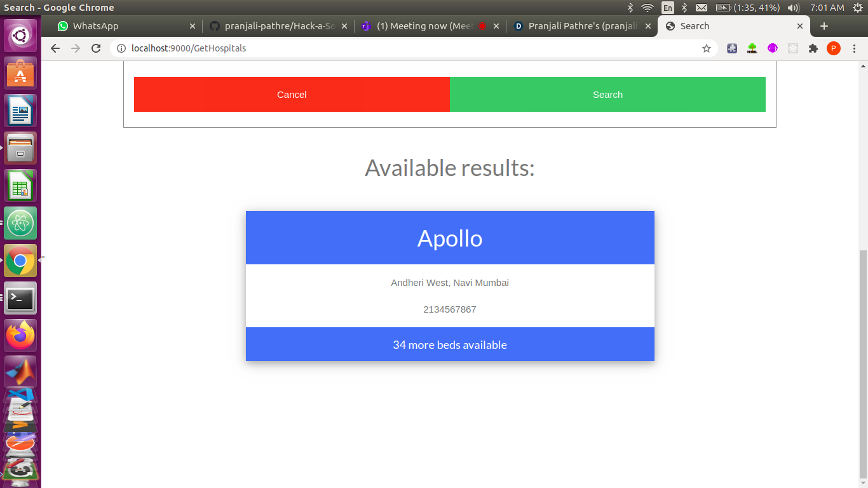
Task: Open the Wi-Fi network indicator
Action: click(x=648, y=8)
